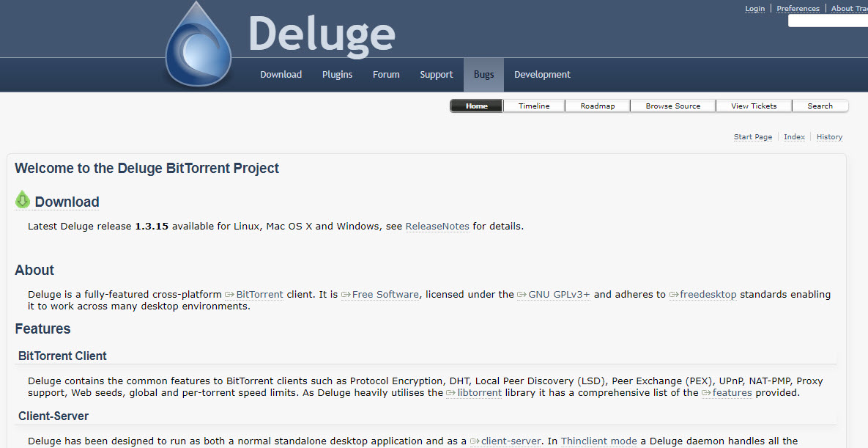
Task: Click the Features section heading
Action: click(42, 328)
